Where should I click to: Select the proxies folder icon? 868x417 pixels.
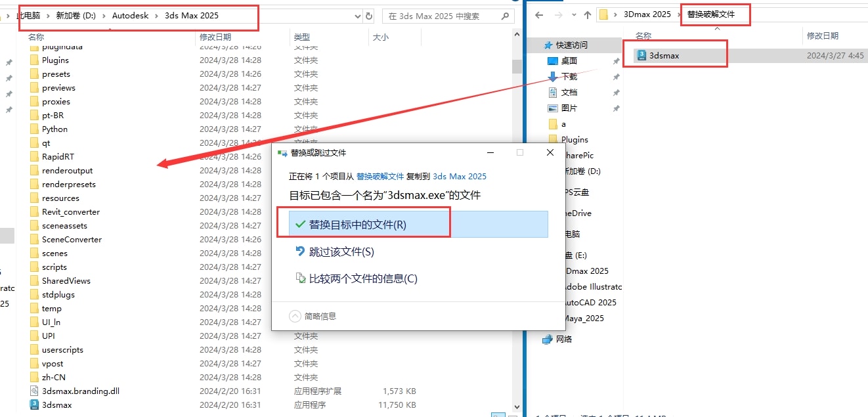click(x=35, y=101)
